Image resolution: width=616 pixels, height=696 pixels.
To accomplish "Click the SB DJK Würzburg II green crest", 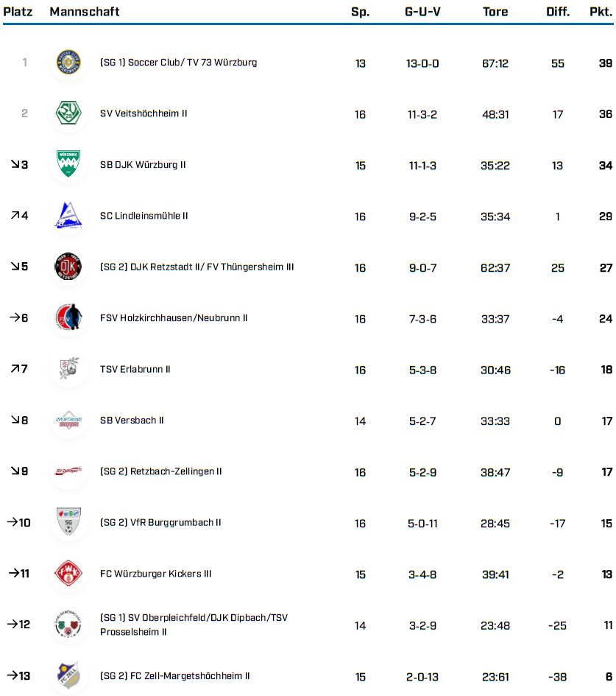I will (x=68, y=165).
